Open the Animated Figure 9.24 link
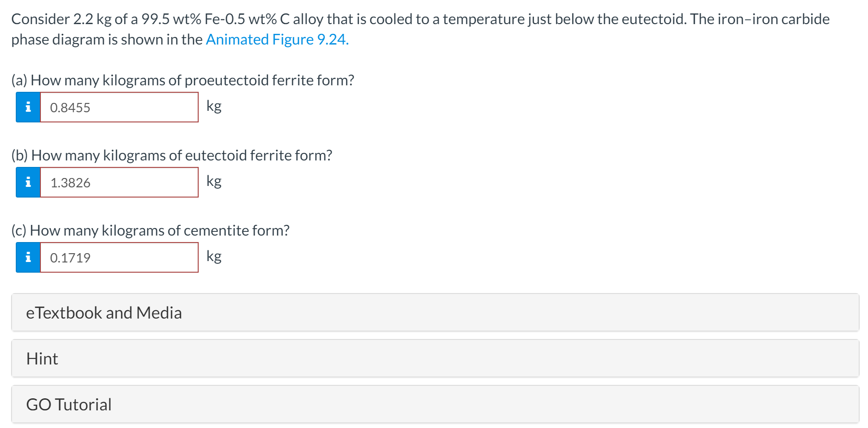The height and width of the screenshot is (428, 868). click(x=277, y=39)
